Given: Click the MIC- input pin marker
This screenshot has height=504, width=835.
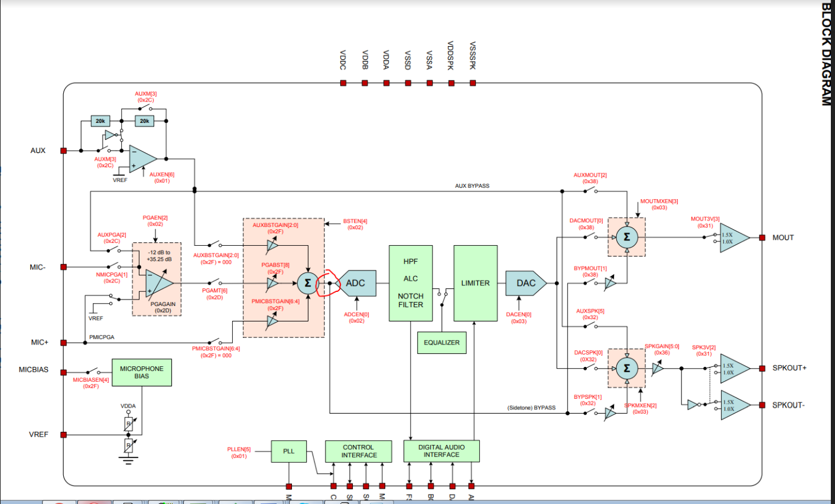Looking at the screenshot, I should click(x=64, y=267).
